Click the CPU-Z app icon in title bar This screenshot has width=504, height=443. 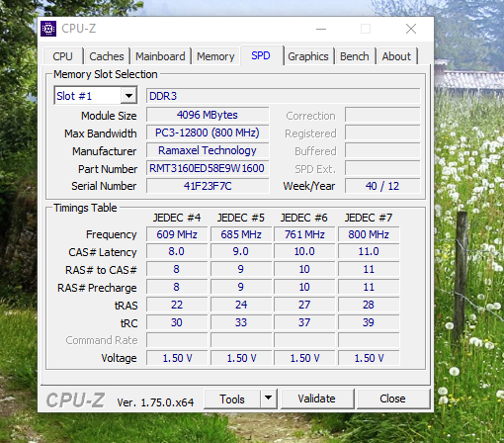click(x=48, y=29)
